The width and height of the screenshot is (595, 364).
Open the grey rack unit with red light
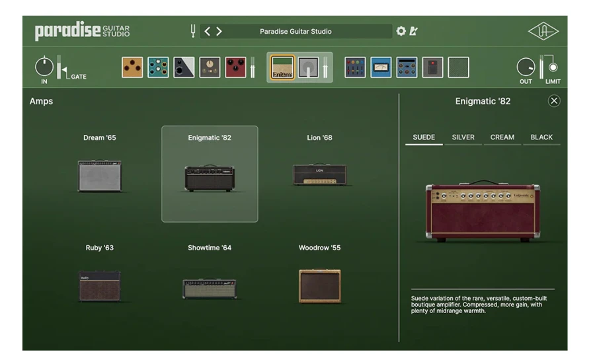pos(432,67)
